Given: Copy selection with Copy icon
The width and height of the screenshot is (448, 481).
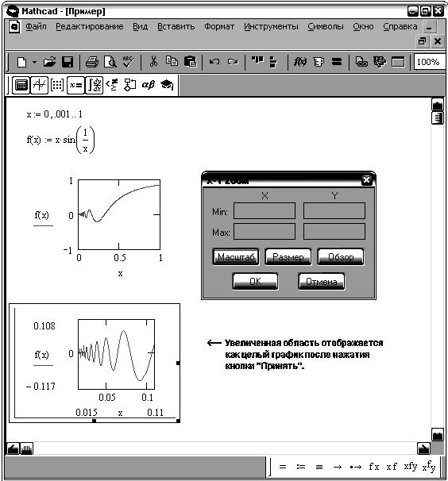Looking at the screenshot, I should [172, 61].
